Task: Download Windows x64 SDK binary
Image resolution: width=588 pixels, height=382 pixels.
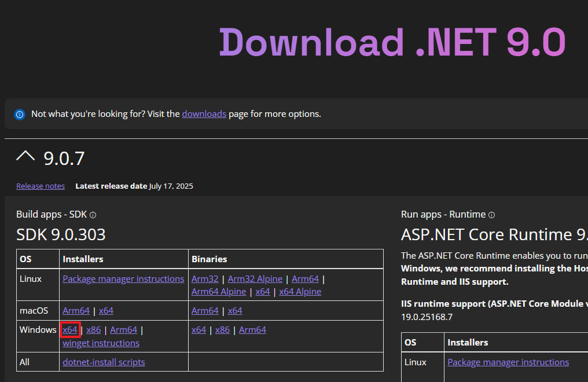Action: [199, 329]
